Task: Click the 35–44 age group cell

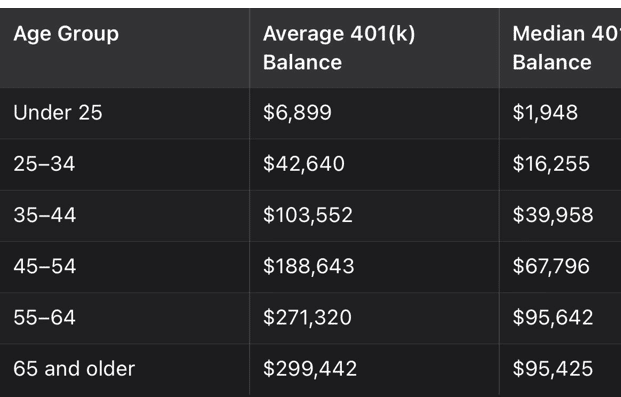Action: (x=44, y=215)
